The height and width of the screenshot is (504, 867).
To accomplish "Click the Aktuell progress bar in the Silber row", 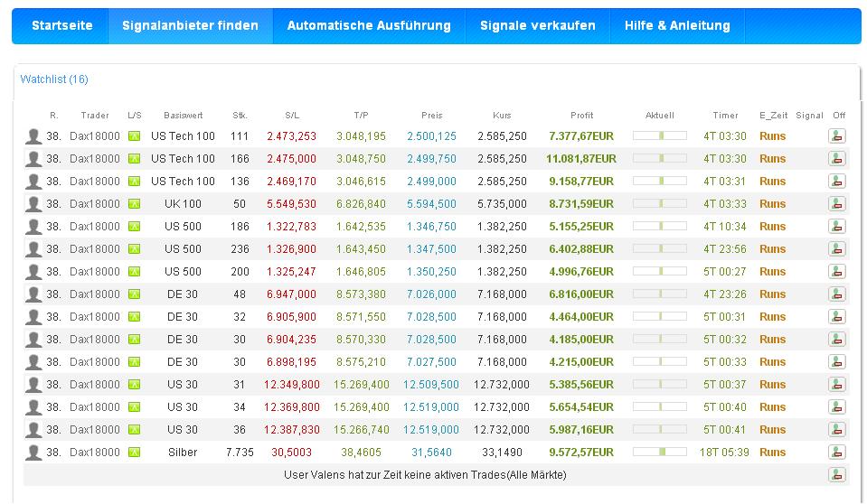I will click(660, 453).
